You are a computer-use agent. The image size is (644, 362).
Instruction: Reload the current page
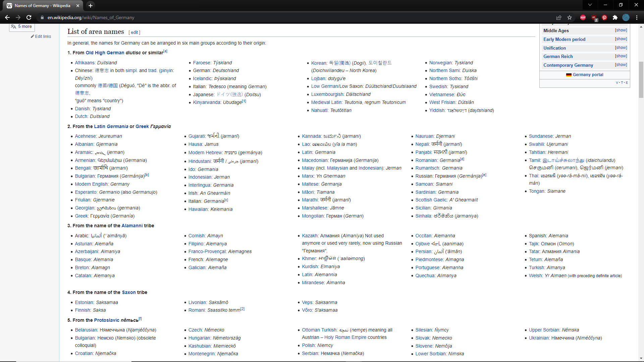[29, 17]
